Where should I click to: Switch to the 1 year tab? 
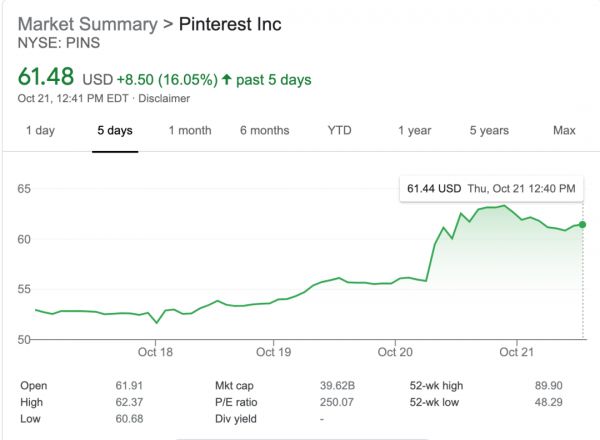pos(414,131)
